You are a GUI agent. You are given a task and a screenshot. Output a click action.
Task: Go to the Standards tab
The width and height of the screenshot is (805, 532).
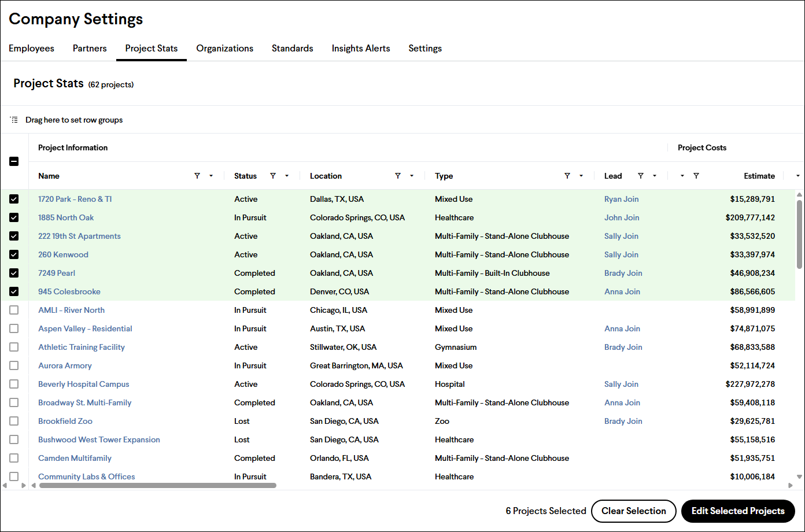[293, 49]
